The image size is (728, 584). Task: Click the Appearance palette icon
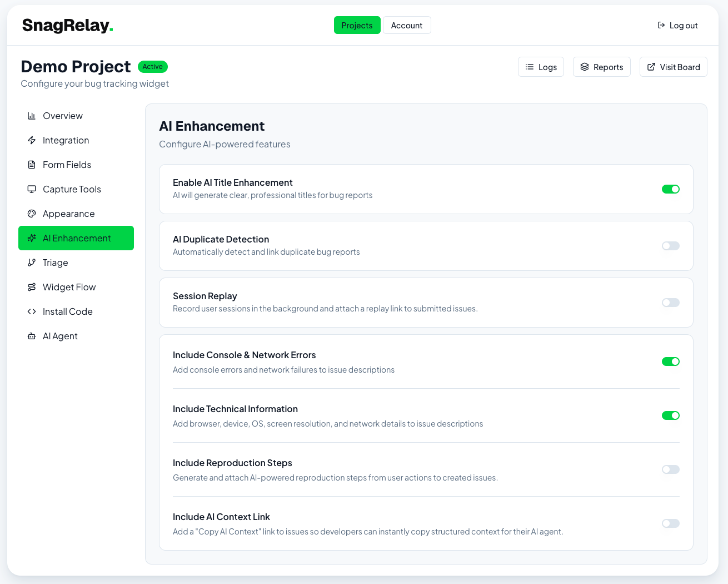pyautogui.click(x=32, y=214)
